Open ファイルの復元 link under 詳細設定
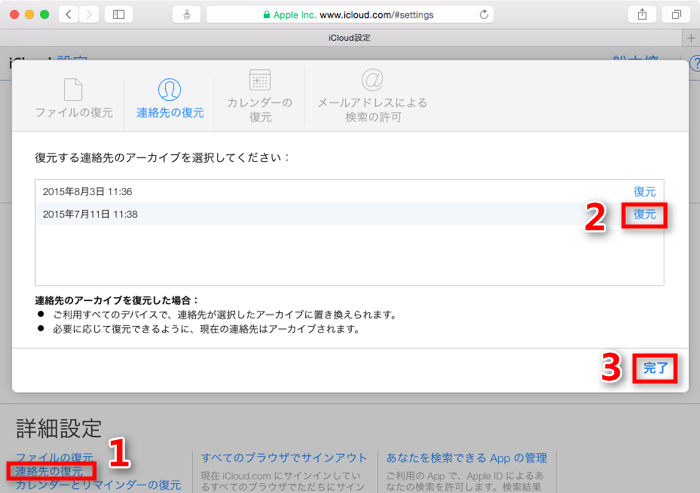This screenshot has height=493, width=700. (54, 457)
